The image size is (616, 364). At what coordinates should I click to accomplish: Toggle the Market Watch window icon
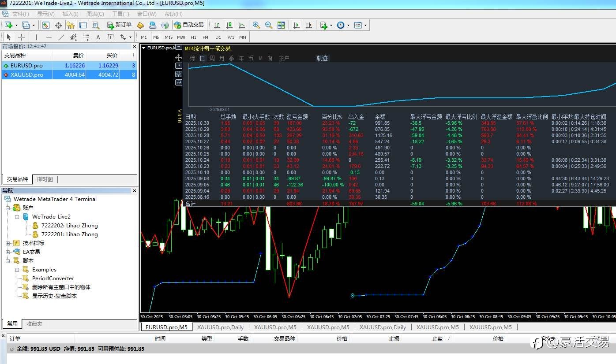pyautogui.click(x=46, y=25)
